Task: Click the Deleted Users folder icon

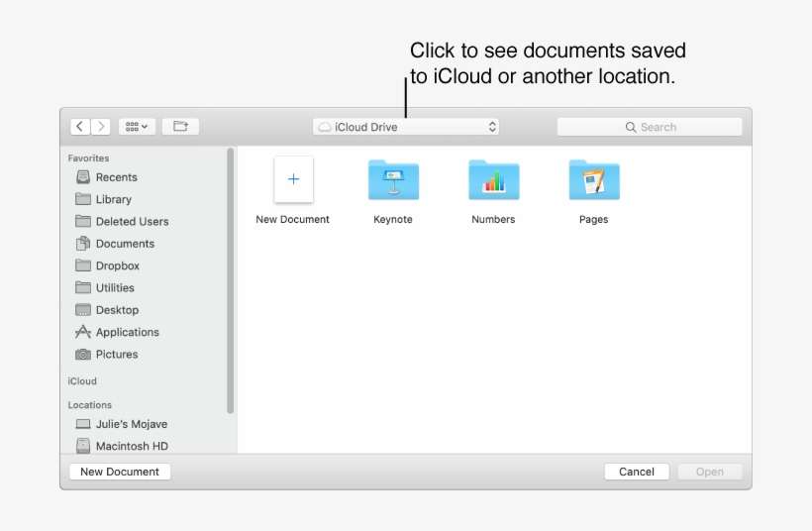Action: coord(83,221)
